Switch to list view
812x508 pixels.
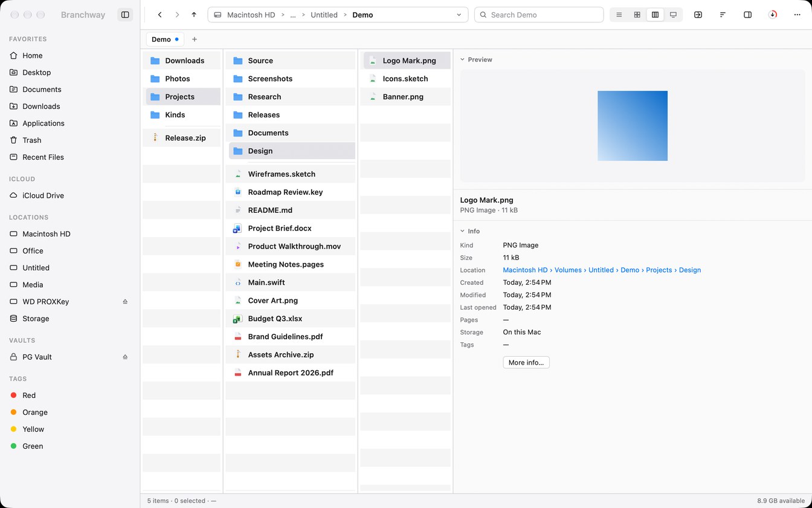pos(619,15)
